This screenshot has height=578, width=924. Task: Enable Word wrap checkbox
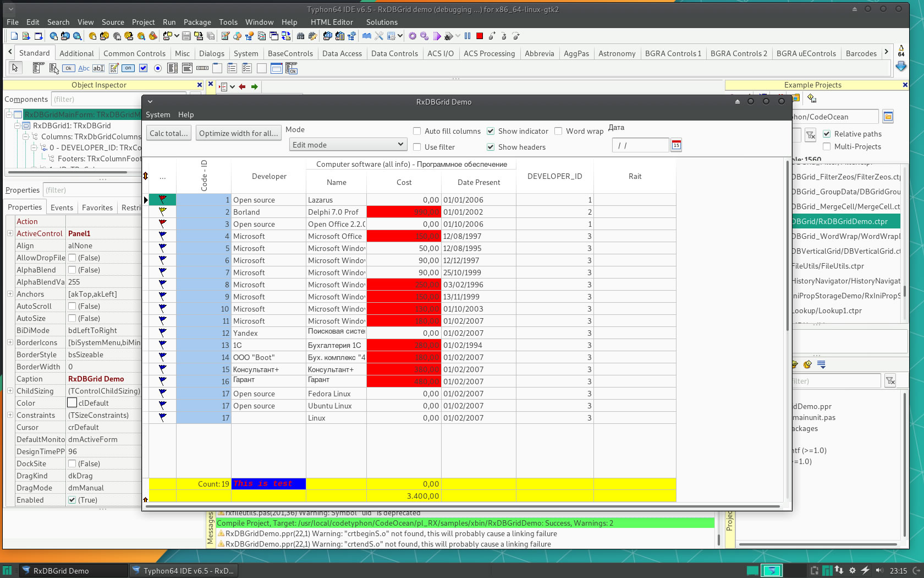[x=558, y=131]
